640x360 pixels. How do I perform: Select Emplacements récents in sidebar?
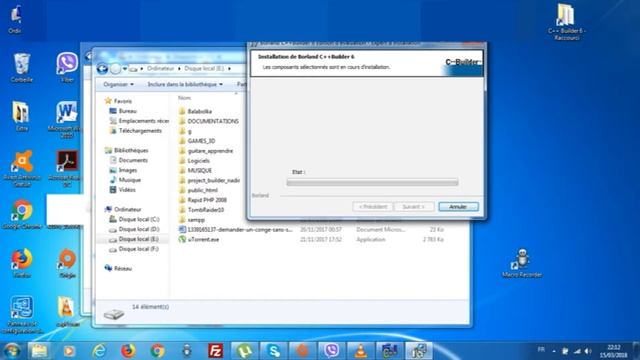[139, 121]
